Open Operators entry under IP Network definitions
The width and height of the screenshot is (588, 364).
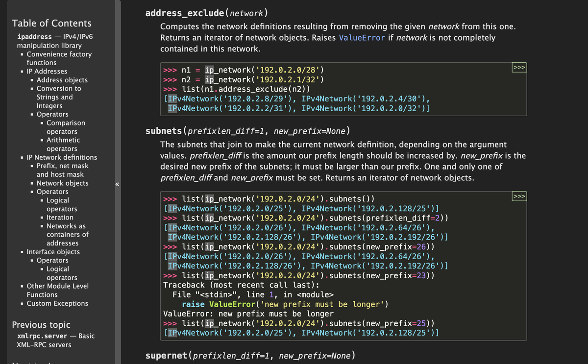[52, 192]
